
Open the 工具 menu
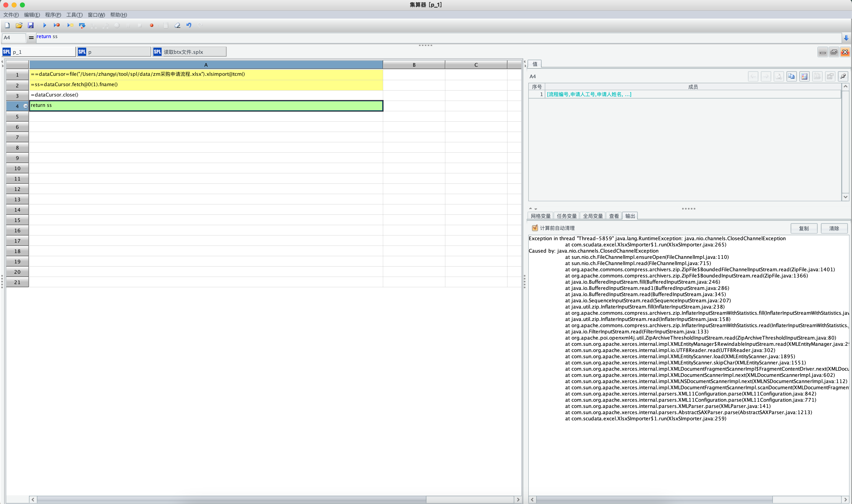tap(74, 15)
